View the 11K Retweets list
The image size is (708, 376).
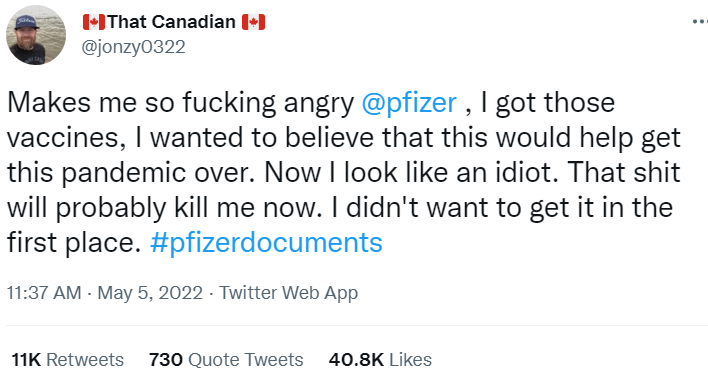tap(67, 360)
